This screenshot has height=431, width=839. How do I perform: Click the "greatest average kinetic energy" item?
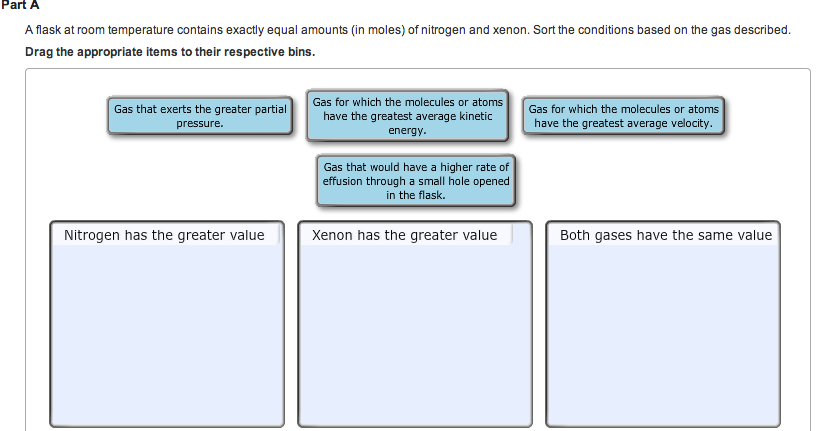pos(407,116)
